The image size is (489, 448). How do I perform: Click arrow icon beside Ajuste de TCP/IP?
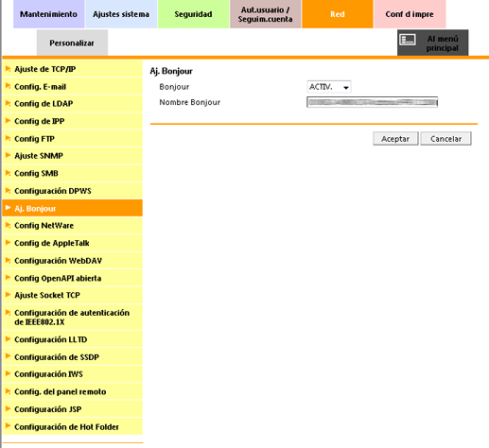pos(9,68)
